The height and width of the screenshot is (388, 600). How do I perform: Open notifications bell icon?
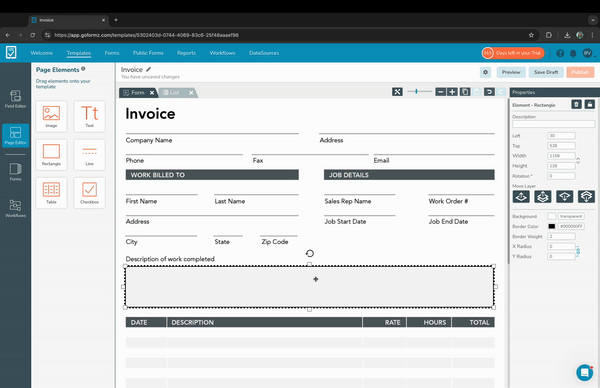tap(573, 53)
